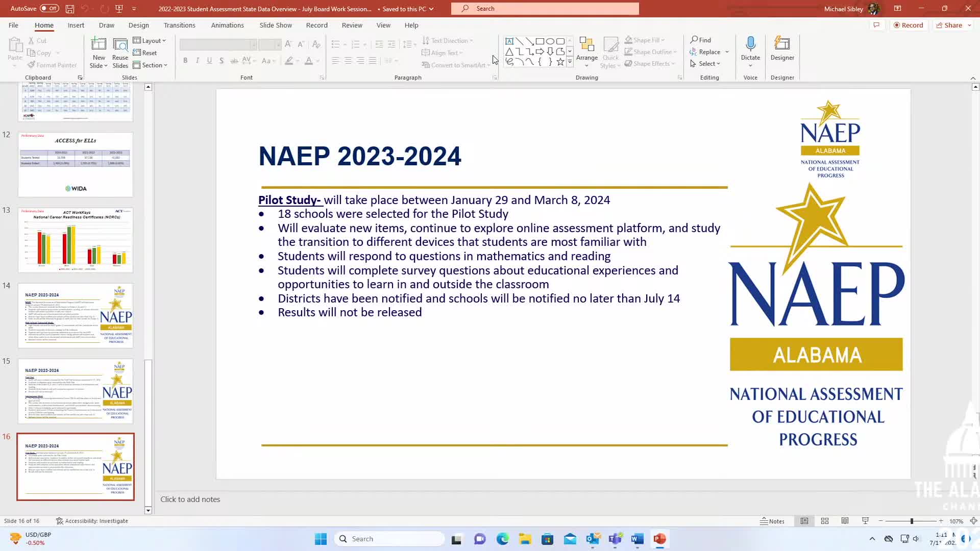The height and width of the screenshot is (551, 980).
Task: Click Reset slide button
Action: (145, 53)
